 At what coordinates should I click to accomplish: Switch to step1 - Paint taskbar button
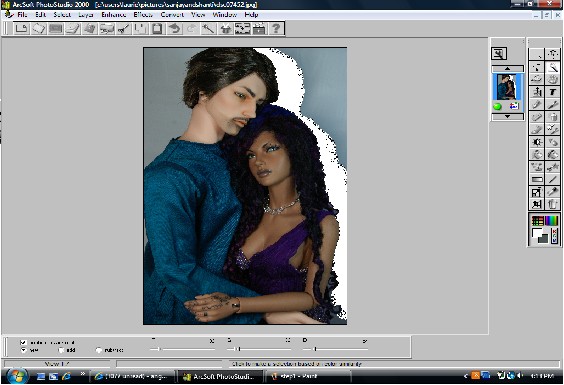coord(308,376)
